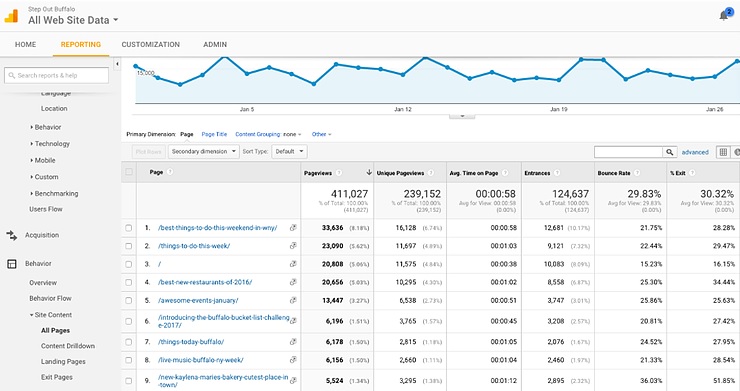Image resolution: width=740 pixels, height=391 pixels.
Task: Check row 6 buffalo-bucket-list checkbox
Action: 128,321
